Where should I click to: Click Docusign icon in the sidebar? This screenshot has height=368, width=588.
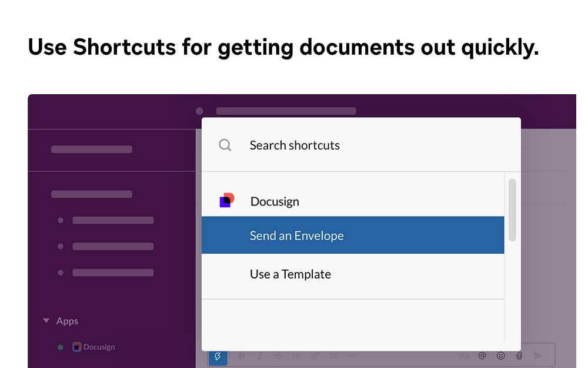[76, 347]
